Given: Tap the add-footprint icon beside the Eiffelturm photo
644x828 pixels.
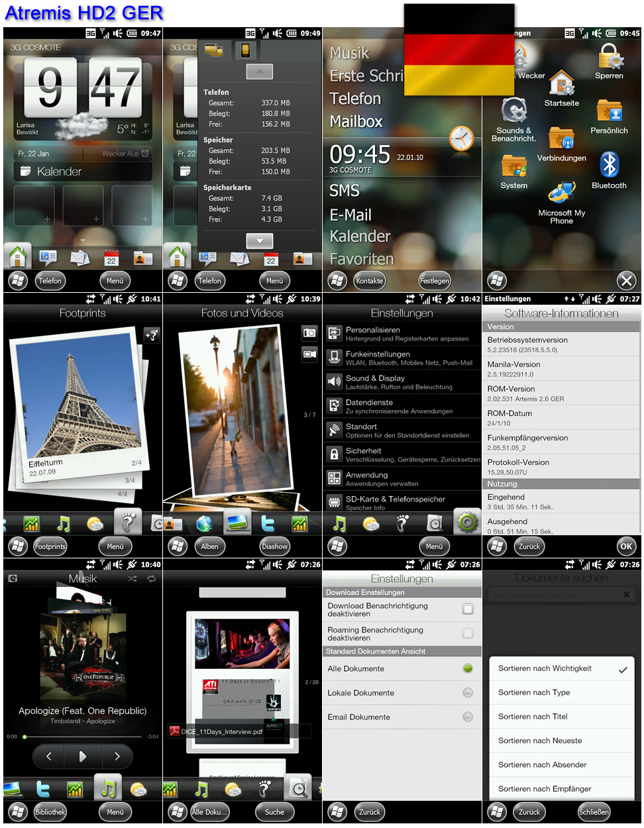Looking at the screenshot, I should pyautogui.click(x=152, y=335).
